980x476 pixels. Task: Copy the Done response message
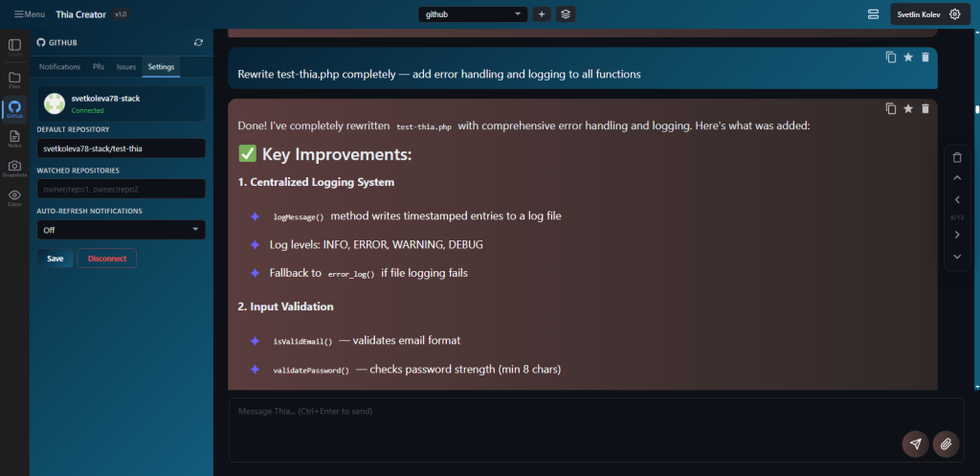891,108
